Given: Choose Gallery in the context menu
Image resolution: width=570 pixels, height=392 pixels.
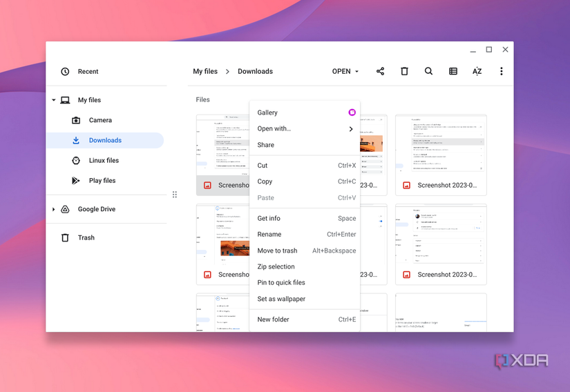Looking at the screenshot, I should tap(305, 112).
